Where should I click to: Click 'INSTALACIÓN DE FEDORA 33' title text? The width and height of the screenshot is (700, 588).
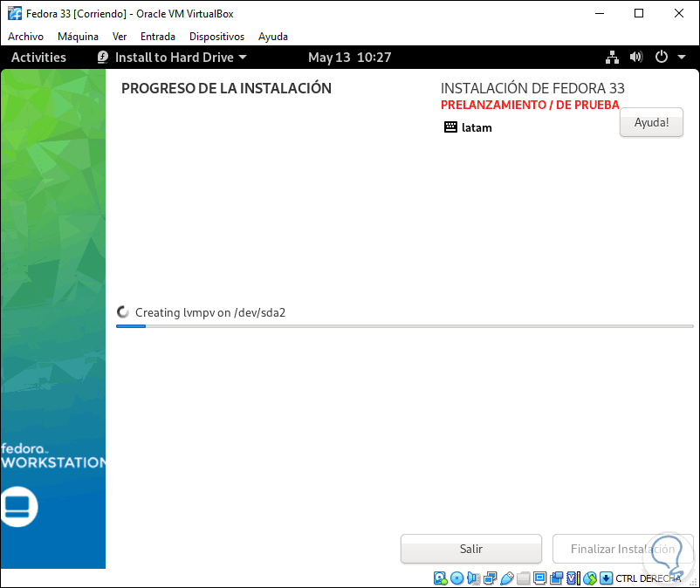click(x=532, y=88)
